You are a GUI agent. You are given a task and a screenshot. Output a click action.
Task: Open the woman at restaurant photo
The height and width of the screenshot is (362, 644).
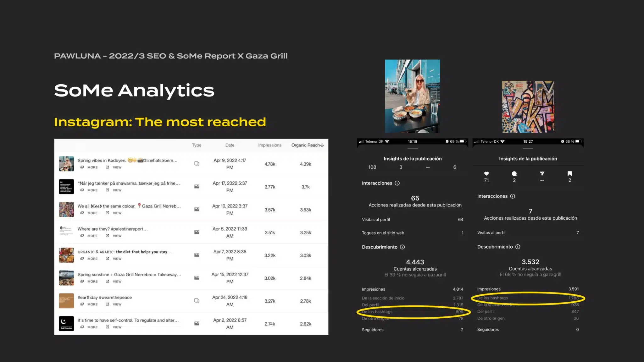coord(413,96)
